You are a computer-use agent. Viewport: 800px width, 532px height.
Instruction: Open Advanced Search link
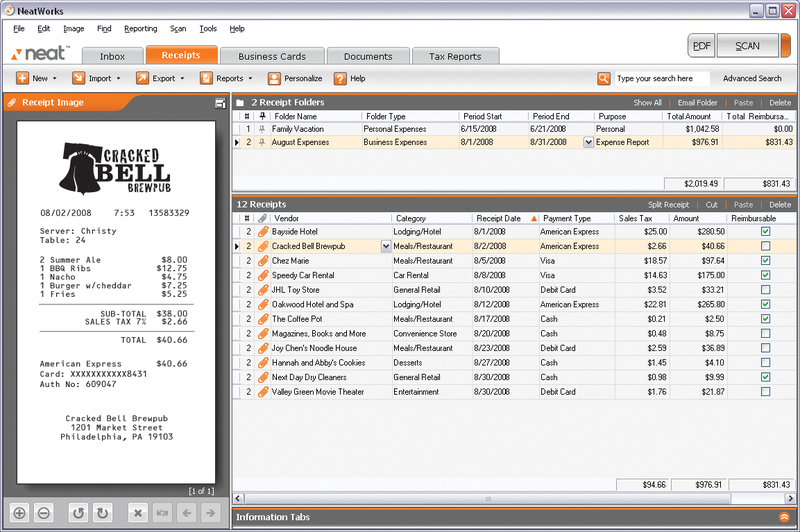tap(752, 78)
